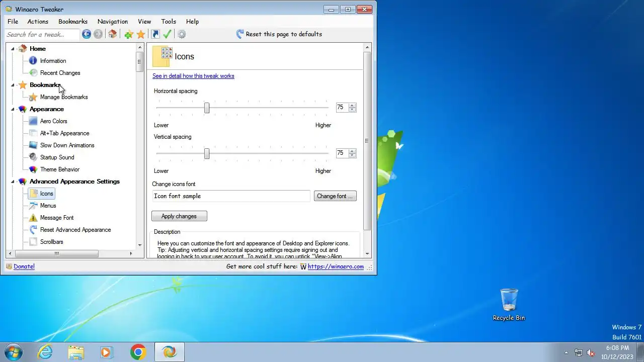Open the Help menu
Screen dimensions: 644x362
coord(192,21)
